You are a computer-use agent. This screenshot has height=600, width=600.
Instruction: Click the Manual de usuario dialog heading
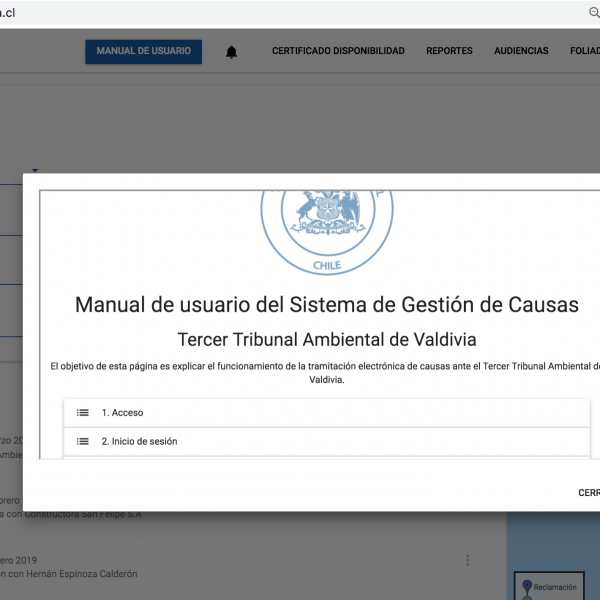click(327, 305)
